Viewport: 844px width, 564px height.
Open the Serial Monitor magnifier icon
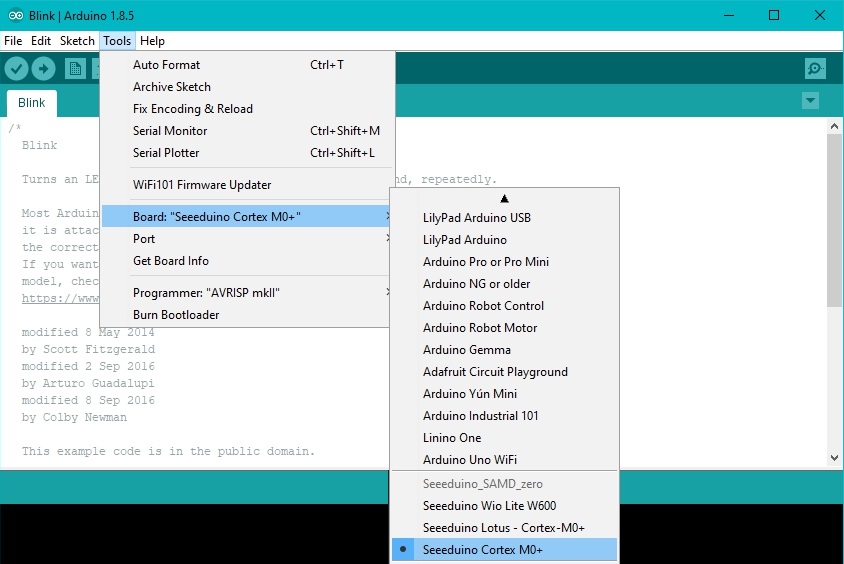(815, 68)
